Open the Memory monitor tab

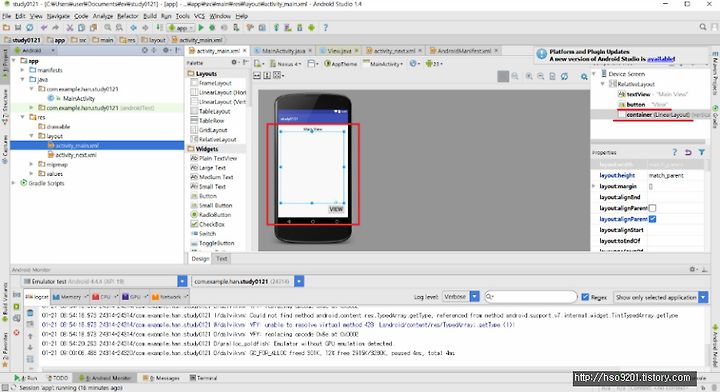[x=70, y=297]
